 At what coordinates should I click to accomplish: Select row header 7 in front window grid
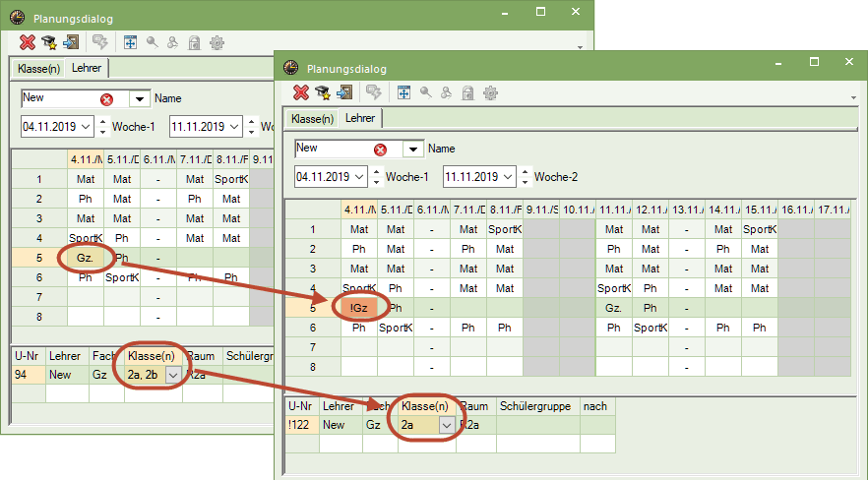[x=313, y=347]
